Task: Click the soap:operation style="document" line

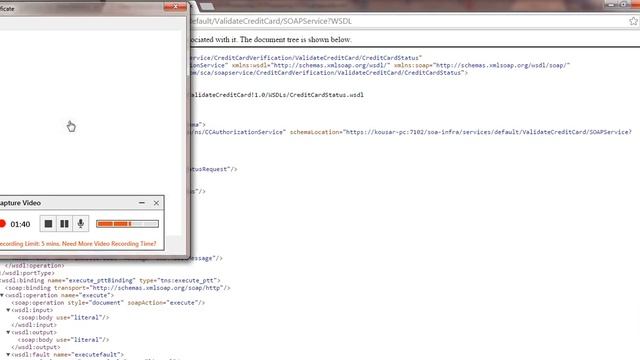Action: click(108, 302)
